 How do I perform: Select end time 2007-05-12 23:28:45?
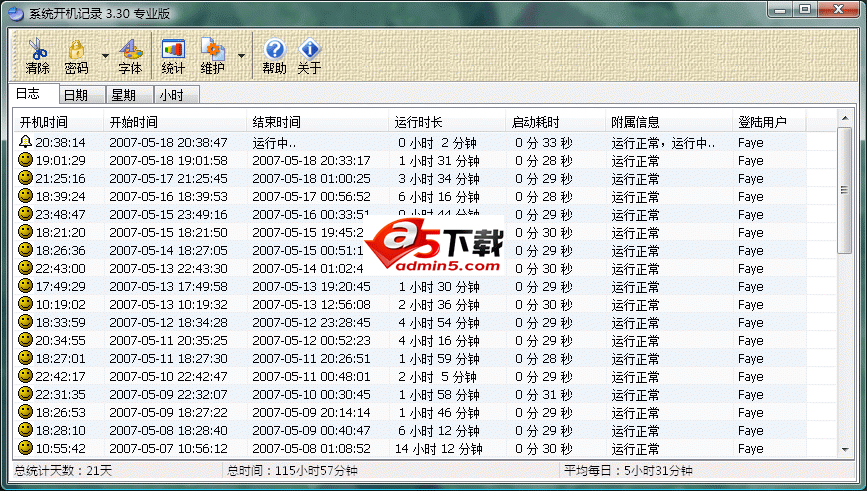pos(311,322)
